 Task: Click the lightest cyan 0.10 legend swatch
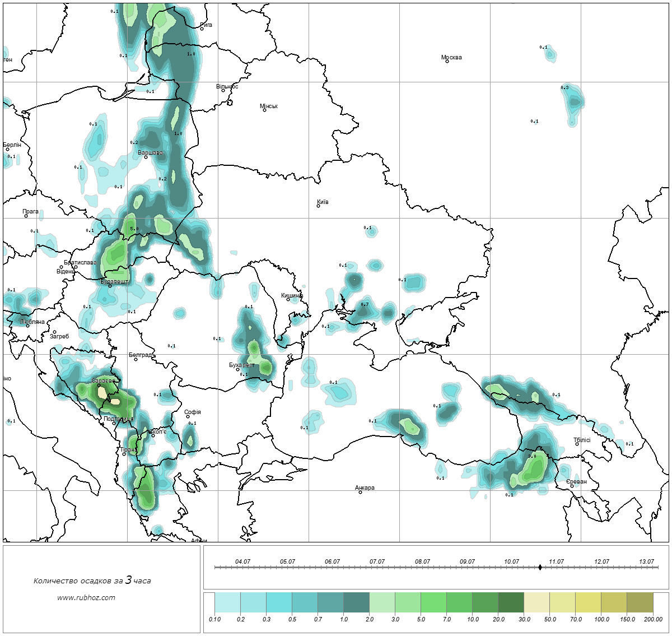click(227, 603)
